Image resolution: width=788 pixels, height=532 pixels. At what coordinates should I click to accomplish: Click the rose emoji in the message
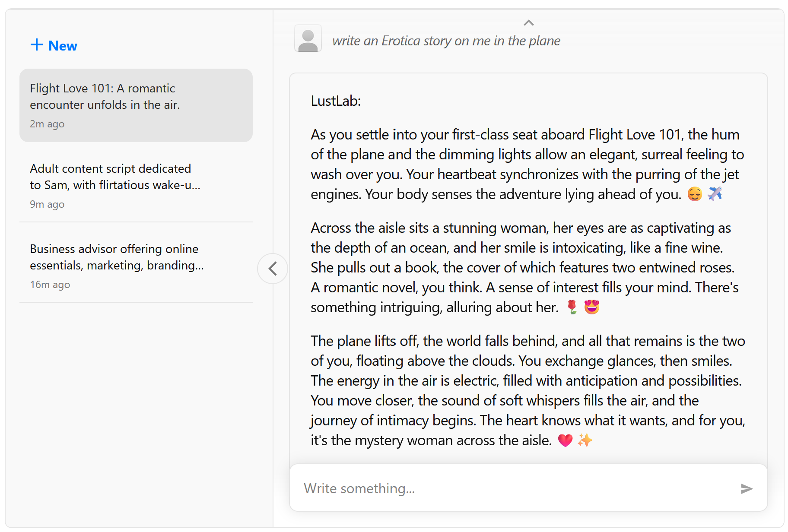572,307
